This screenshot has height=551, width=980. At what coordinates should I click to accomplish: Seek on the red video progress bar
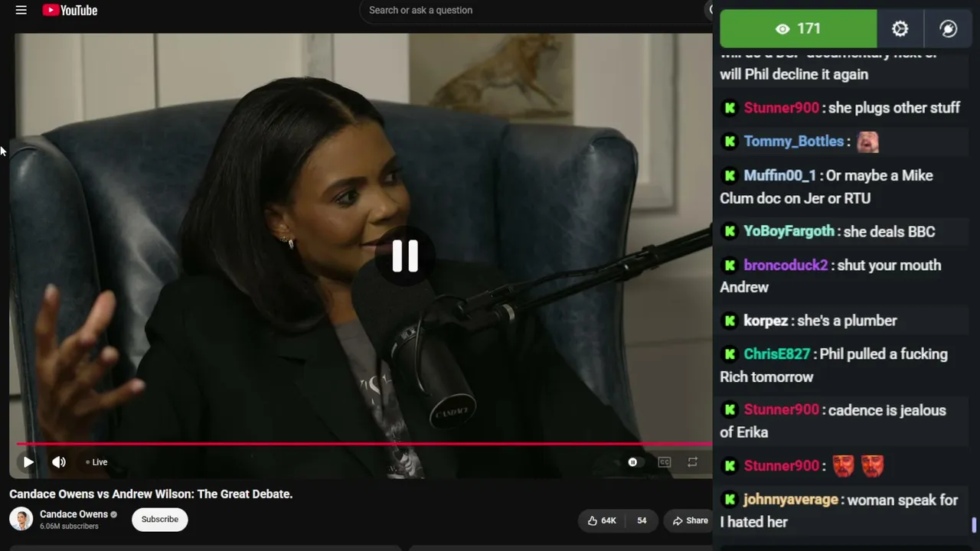coord(364,444)
